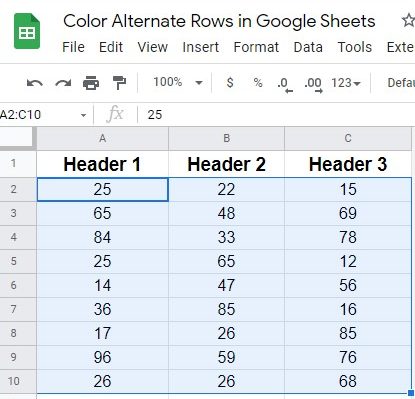Increase decimal places
415x399 pixels.
tap(313, 85)
